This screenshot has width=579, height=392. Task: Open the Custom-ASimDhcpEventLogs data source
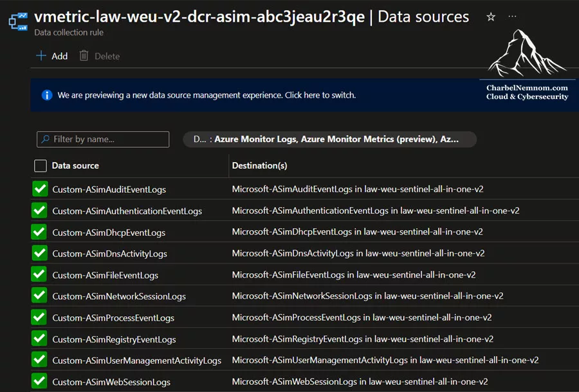pyautogui.click(x=109, y=233)
